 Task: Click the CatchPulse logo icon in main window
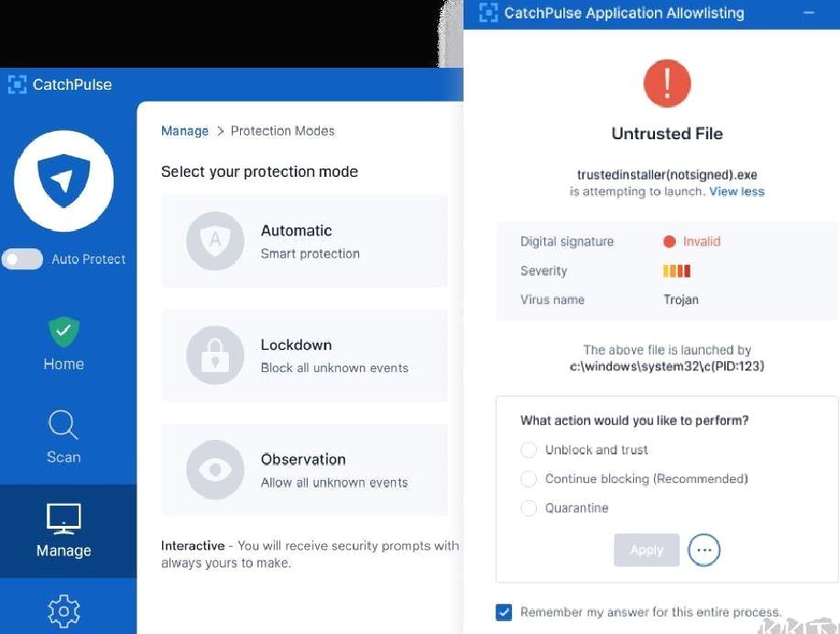(17, 84)
